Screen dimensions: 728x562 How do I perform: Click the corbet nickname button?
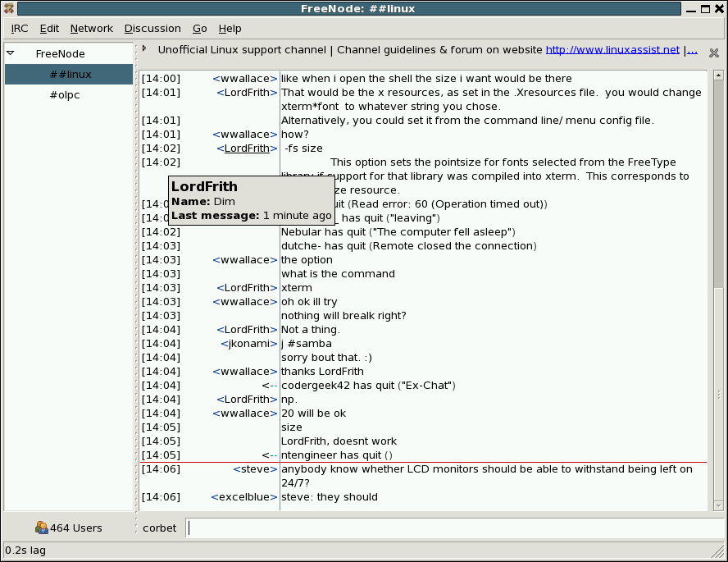coord(159,528)
